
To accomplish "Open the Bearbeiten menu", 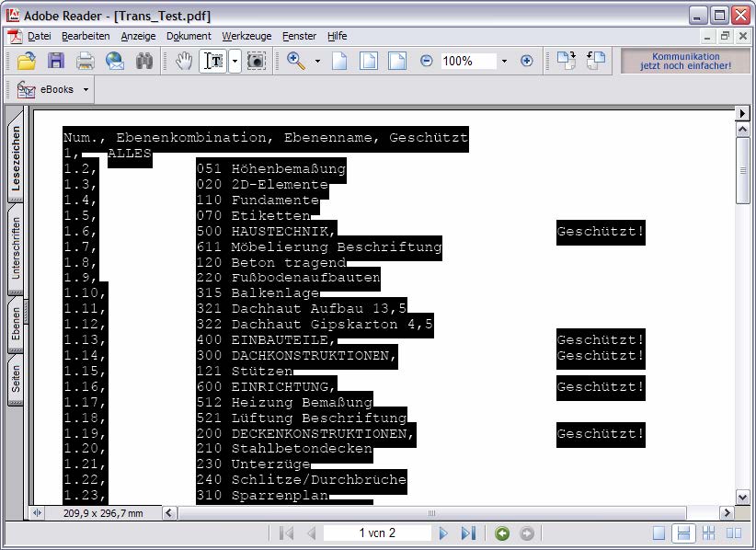I will click(x=86, y=36).
